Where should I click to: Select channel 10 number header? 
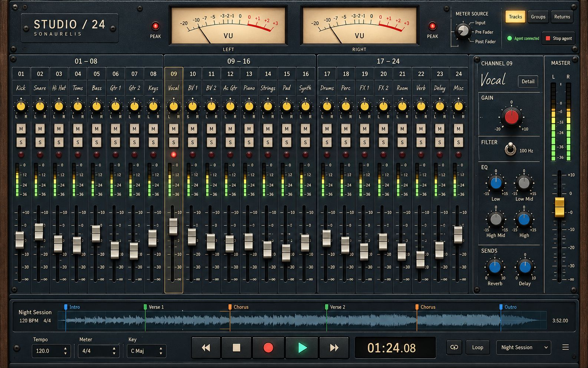point(192,74)
